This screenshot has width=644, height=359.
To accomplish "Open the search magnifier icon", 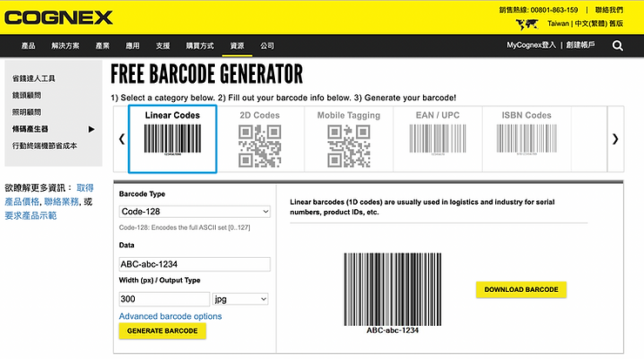I will [x=617, y=45].
